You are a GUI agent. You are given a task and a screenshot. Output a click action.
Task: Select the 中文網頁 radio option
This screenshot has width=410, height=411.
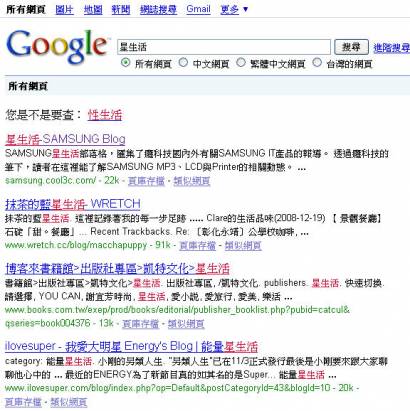[x=183, y=62]
